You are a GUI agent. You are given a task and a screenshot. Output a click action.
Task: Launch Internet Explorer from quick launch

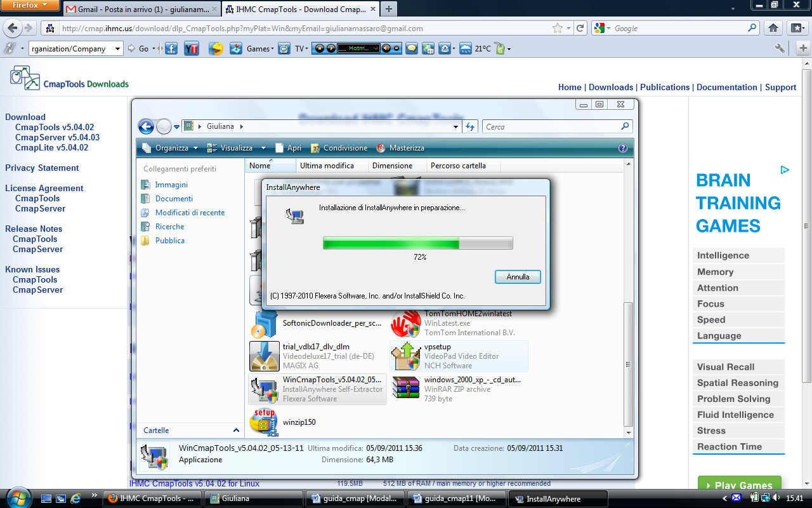[76, 498]
